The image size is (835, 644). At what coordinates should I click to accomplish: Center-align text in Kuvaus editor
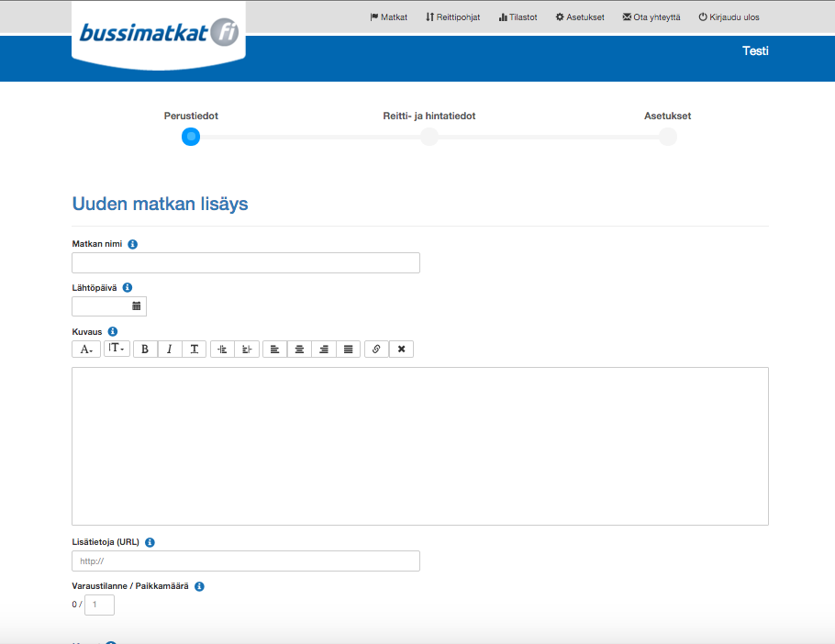pyautogui.click(x=299, y=350)
